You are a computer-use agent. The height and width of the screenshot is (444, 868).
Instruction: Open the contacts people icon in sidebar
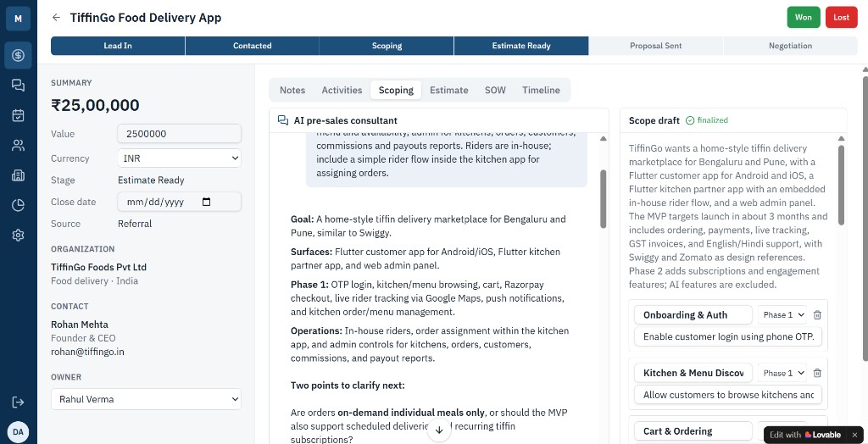(x=19, y=146)
